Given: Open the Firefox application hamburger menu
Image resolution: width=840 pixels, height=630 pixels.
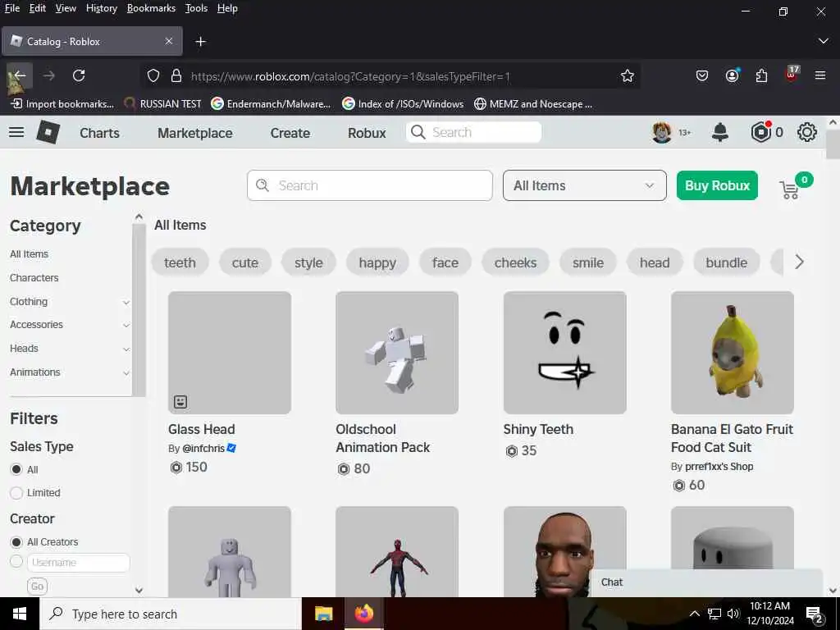Looking at the screenshot, I should tap(820, 75).
